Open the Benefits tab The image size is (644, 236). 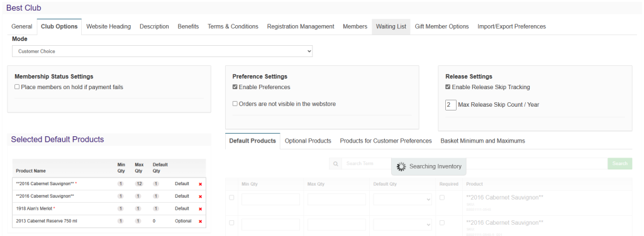pos(188,26)
